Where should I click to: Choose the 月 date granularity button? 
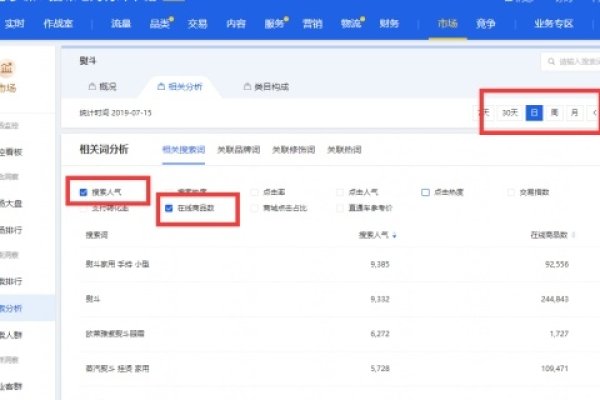[x=575, y=113]
